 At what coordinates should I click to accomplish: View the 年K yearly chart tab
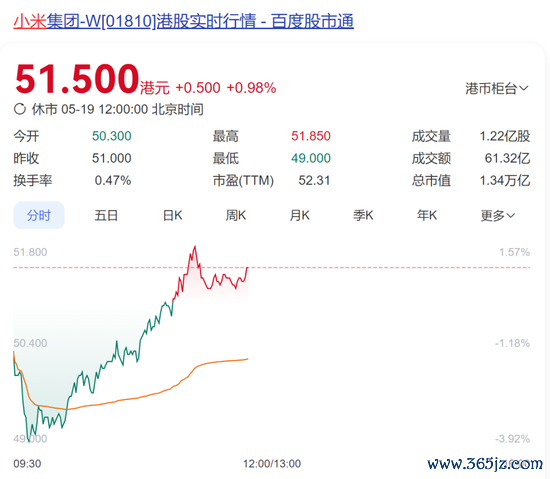click(427, 215)
